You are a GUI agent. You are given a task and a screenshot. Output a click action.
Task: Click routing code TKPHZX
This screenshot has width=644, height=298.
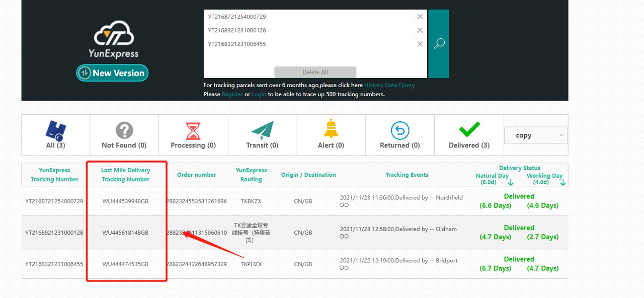251,264
